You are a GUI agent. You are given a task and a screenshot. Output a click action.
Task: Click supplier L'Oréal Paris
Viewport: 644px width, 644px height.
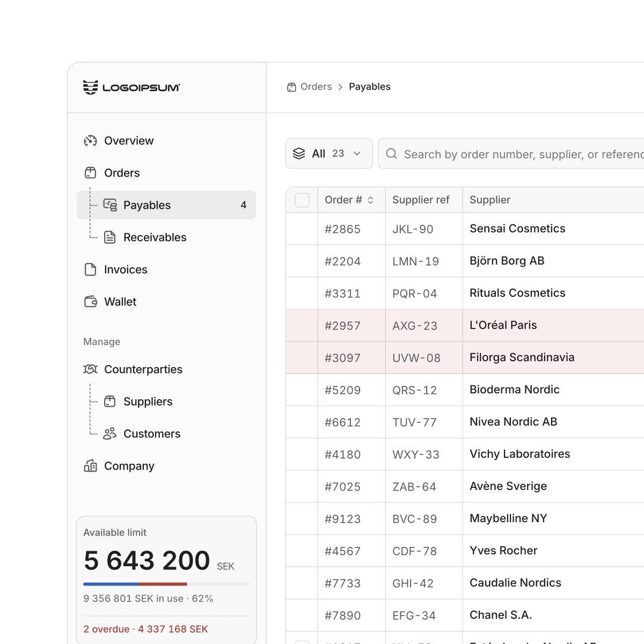[x=503, y=325]
